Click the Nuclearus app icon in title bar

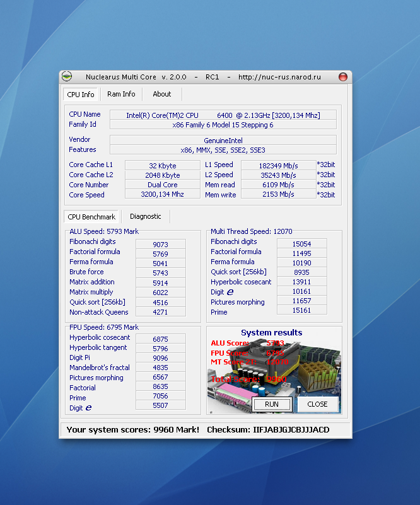(67, 77)
